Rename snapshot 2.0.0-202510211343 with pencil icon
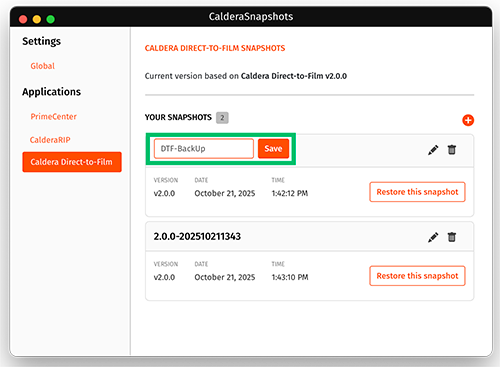Viewport: 500px width, 367px height. click(433, 237)
